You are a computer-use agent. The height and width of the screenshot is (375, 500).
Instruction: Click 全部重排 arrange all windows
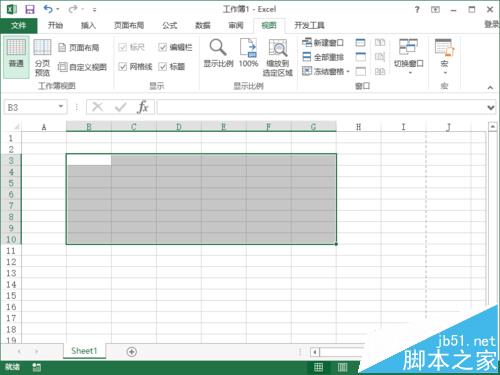(323, 57)
